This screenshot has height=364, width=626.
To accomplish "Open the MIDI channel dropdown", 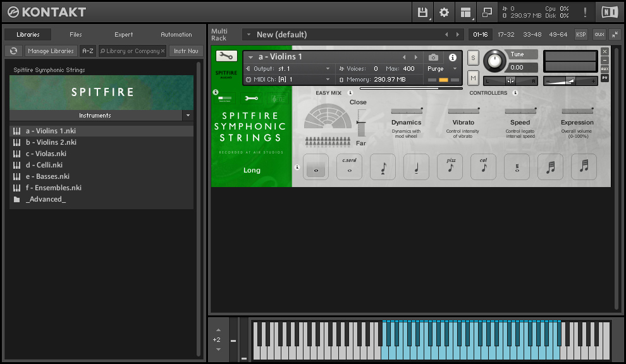I will coord(328,80).
